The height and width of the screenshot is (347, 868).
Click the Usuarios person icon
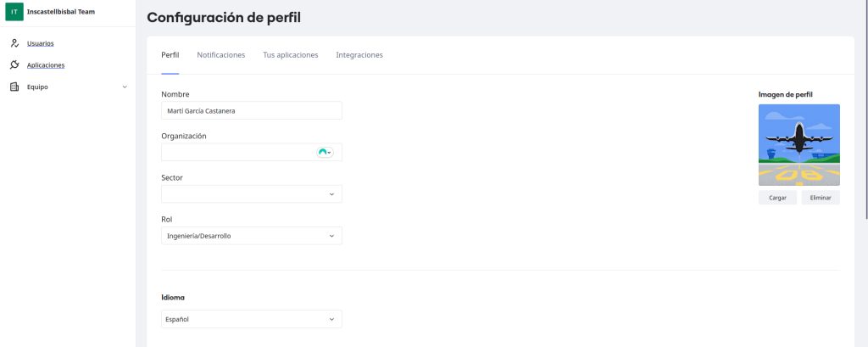pyautogui.click(x=14, y=43)
